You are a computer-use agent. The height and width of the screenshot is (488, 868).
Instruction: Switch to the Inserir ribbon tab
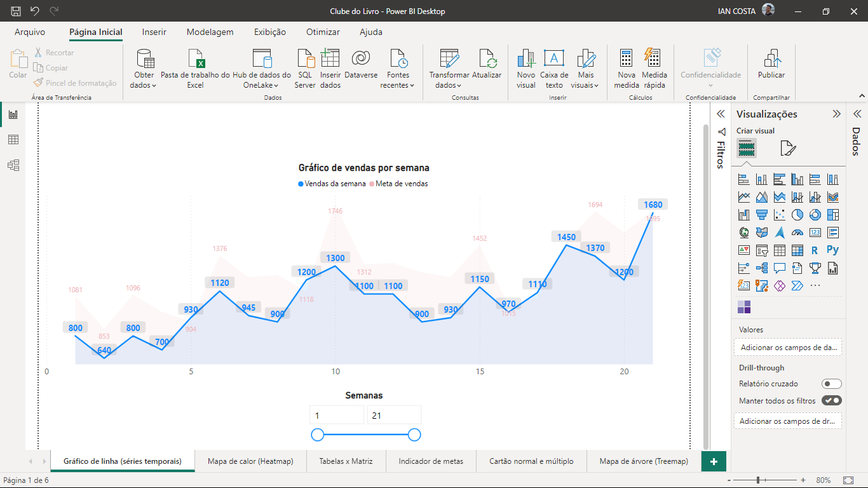154,32
